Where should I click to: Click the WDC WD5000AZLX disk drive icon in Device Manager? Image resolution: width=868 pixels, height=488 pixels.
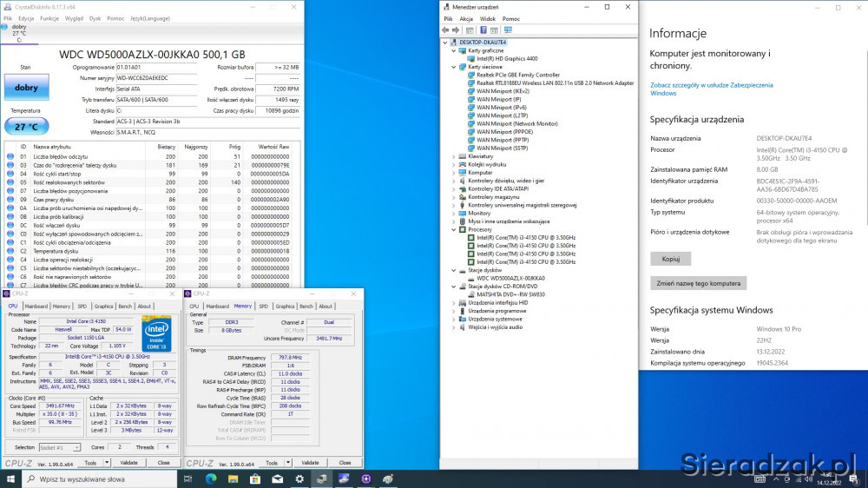pos(471,278)
